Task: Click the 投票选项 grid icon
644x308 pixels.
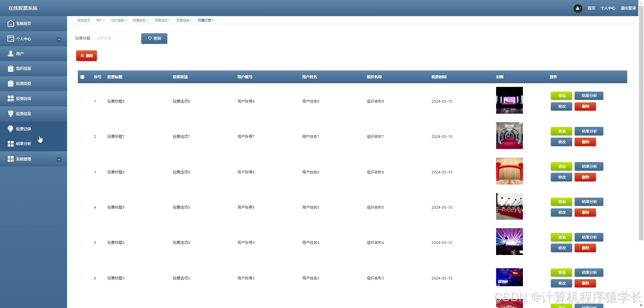Action: coord(11,98)
